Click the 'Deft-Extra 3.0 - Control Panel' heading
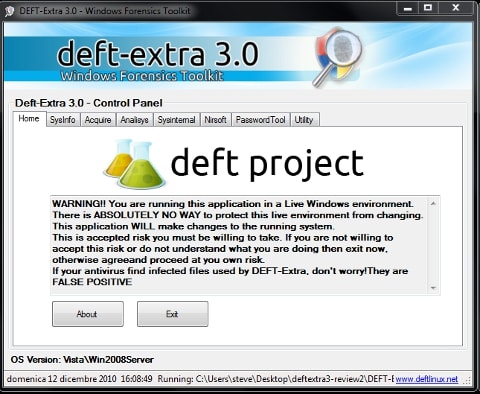 tap(89, 103)
